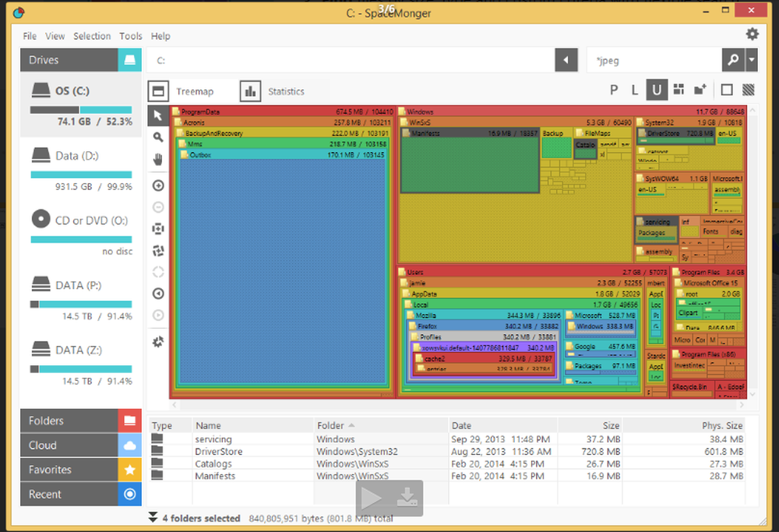Click the folder-plus display icon
Image resolution: width=779 pixels, height=532 pixels.
[700, 90]
